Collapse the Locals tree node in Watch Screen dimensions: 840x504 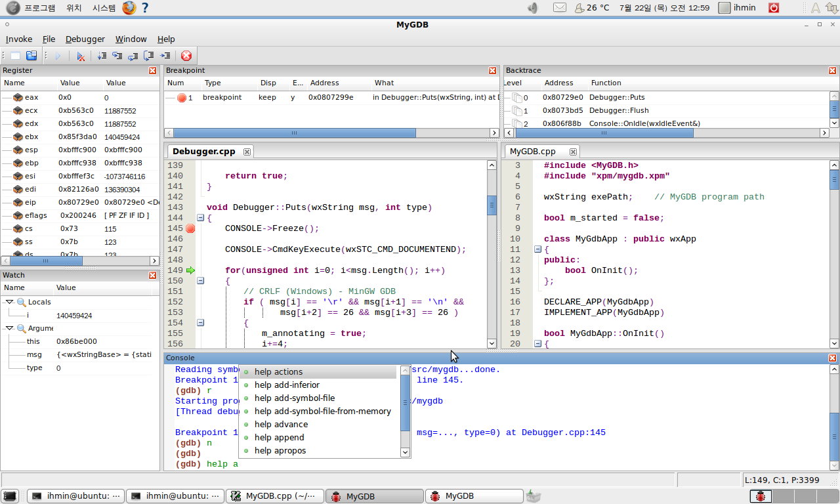[x=9, y=302]
